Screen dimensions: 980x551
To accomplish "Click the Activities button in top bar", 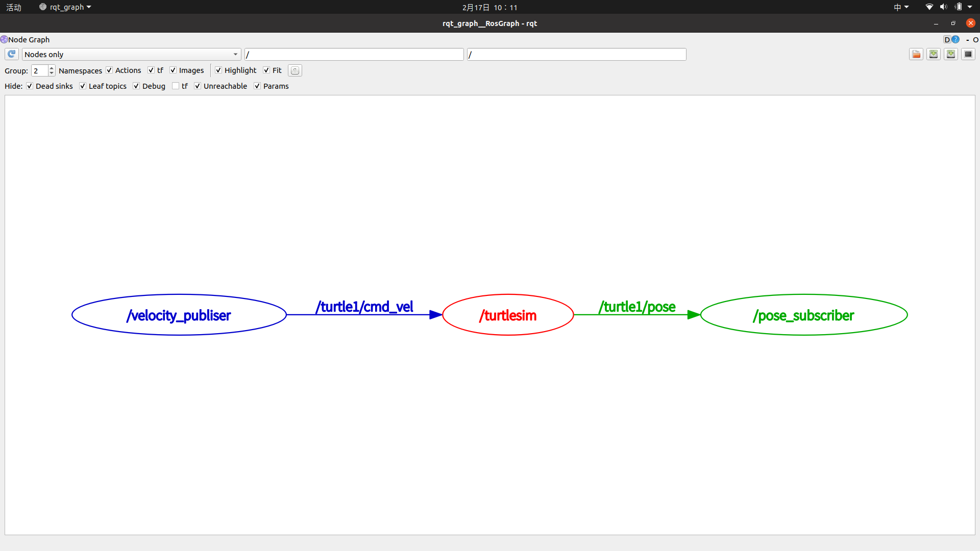I will (x=14, y=7).
